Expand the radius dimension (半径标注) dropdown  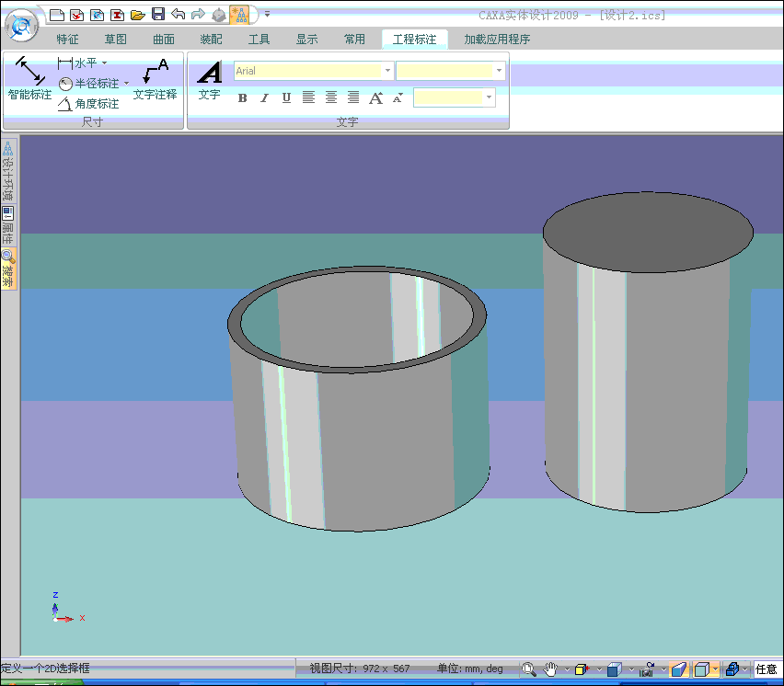126,84
